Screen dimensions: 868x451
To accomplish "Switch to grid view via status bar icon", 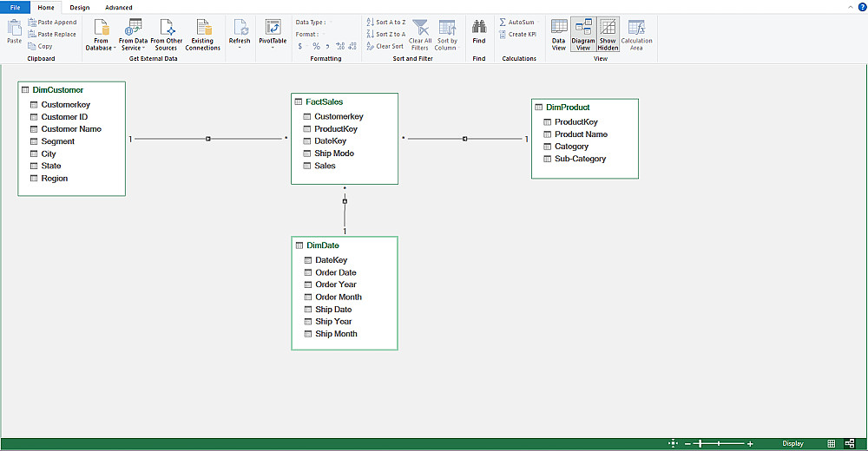I will tap(832, 443).
